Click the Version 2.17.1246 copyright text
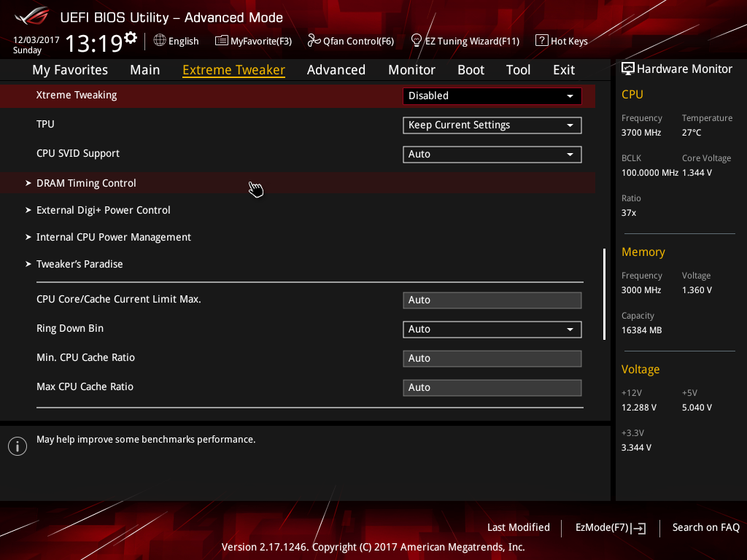The height and width of the screenshot is (560, 747). tap(373, 547)
